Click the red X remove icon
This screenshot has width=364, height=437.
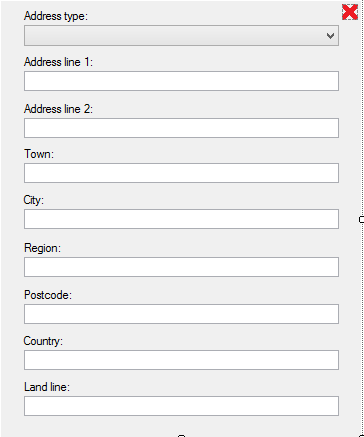click(350, 12)
